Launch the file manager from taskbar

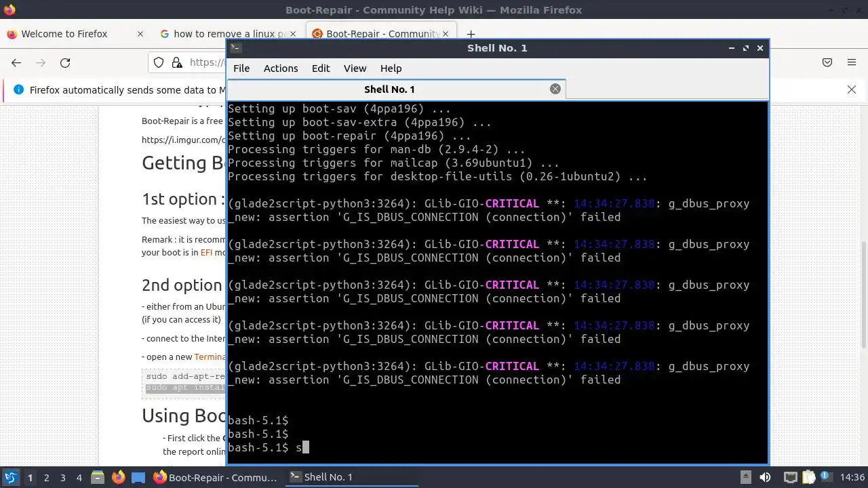click(96, 477)
